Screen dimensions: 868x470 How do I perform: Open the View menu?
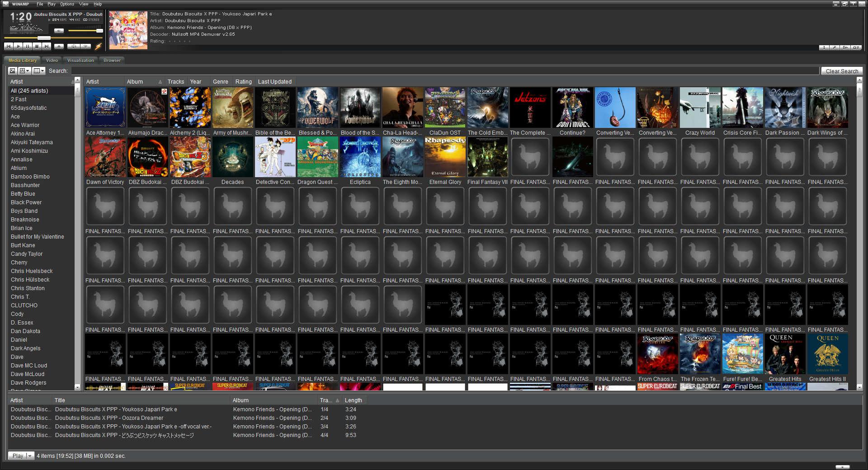click(84, 4)
